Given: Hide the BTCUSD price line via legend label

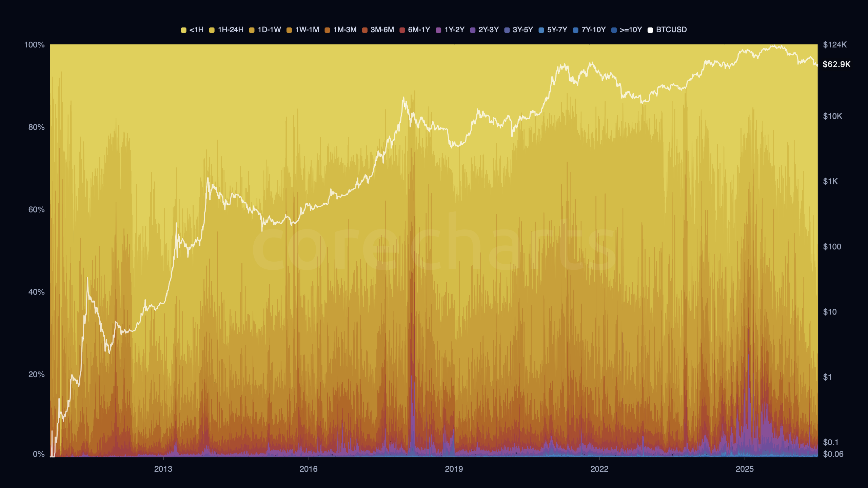Looking at the screenshot, I should (x=671, y=30).
